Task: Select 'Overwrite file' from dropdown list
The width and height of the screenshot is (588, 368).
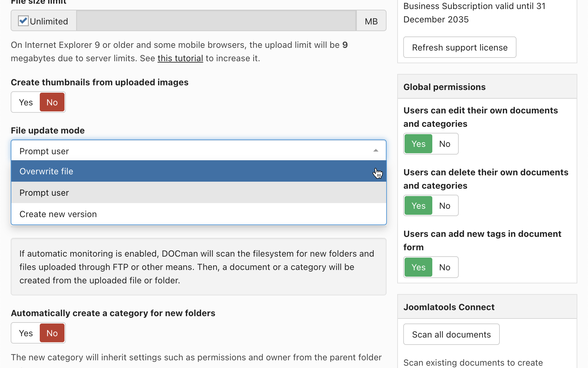Action: point(198,171)
